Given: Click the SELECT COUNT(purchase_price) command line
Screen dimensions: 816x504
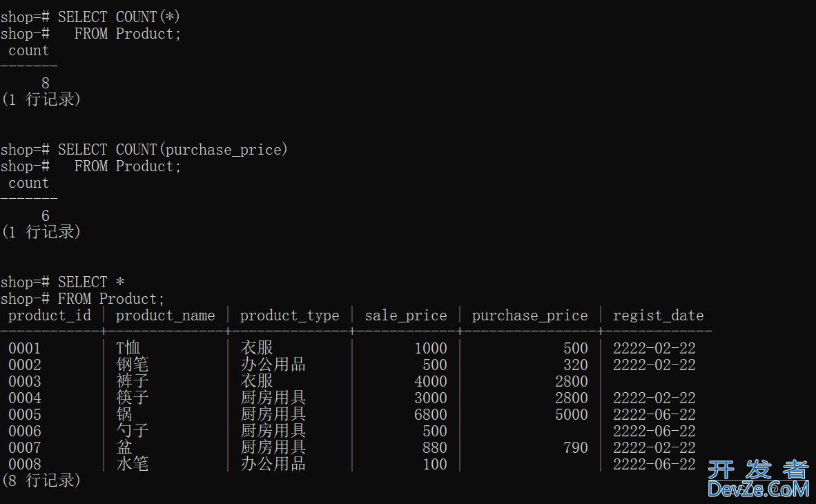Looking at the screenshot, I should click(x=173, y=150).
